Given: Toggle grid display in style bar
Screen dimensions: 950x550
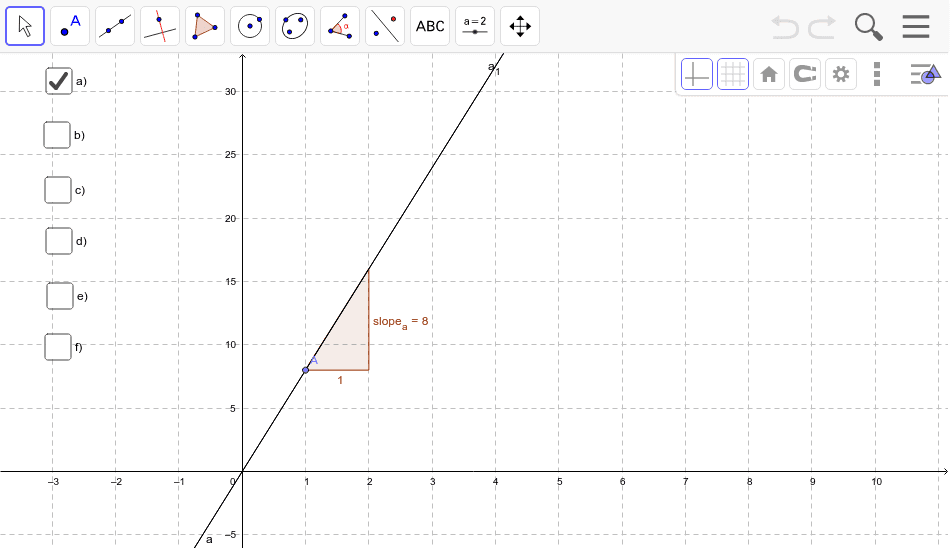Looking at the screenshot, I should point(732,75).
